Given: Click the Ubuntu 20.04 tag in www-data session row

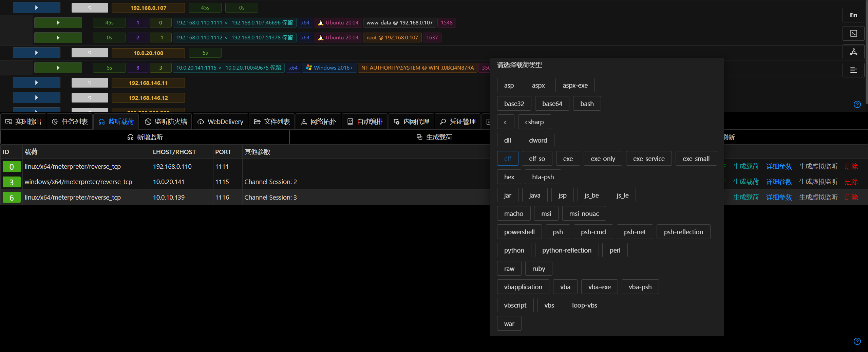Looking at the screenshot, I should coord(338,22).
